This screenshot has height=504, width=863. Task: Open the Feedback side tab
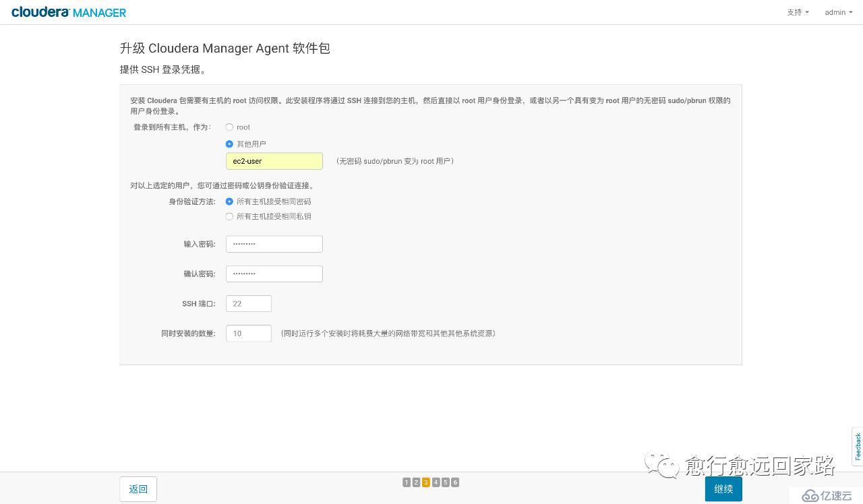click(x=858, y=447)
